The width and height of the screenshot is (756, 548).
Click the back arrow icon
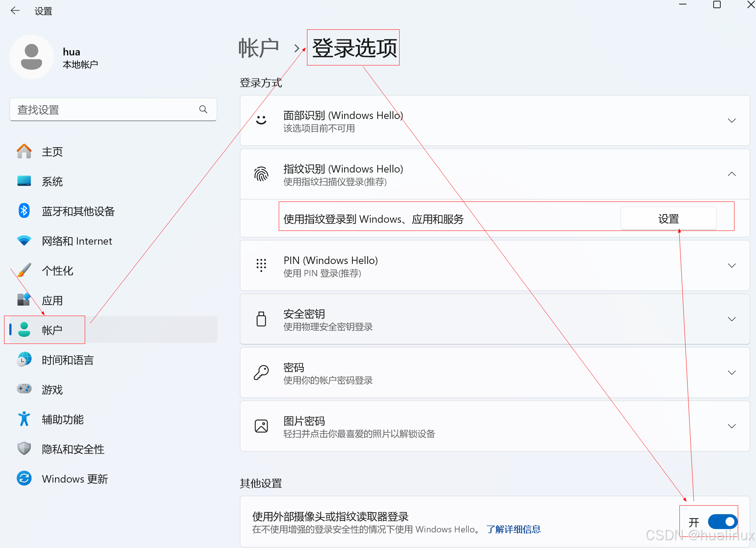[x=15, y=11]
